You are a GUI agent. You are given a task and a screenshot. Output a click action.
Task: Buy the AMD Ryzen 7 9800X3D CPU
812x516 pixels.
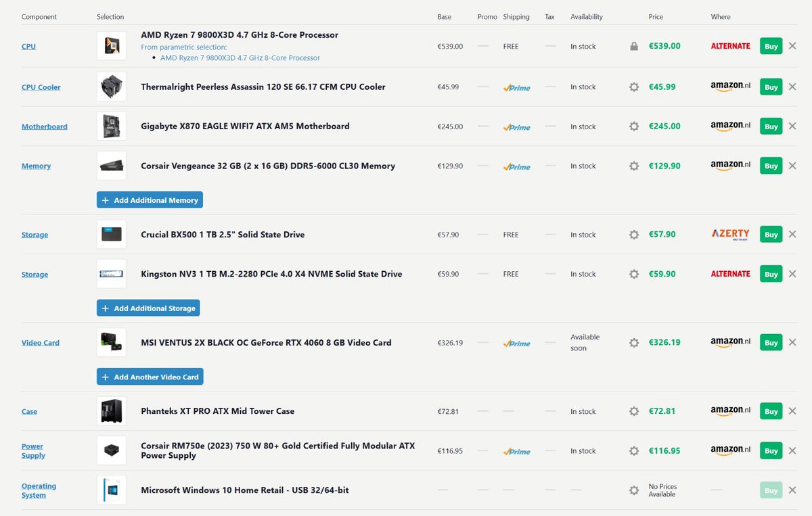tap(771, 46)
